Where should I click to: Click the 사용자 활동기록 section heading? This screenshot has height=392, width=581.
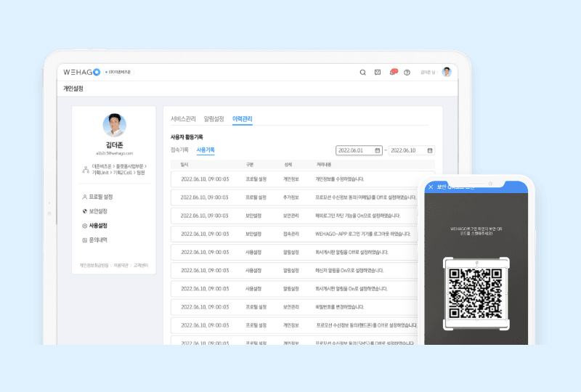[x=187, y=137]
